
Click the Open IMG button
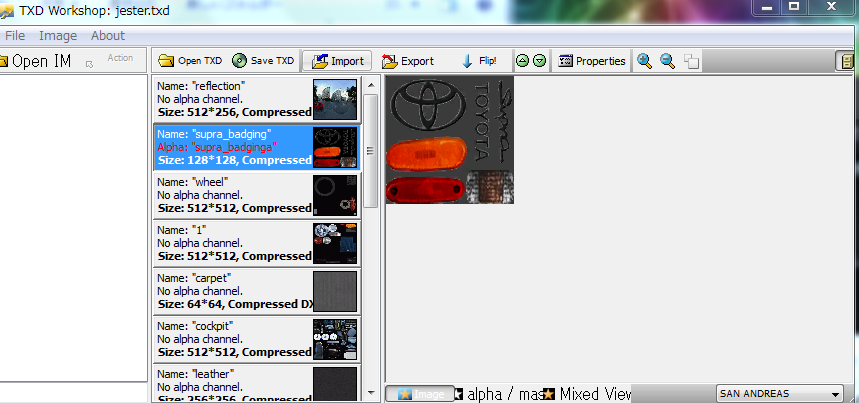pos(36,61)
